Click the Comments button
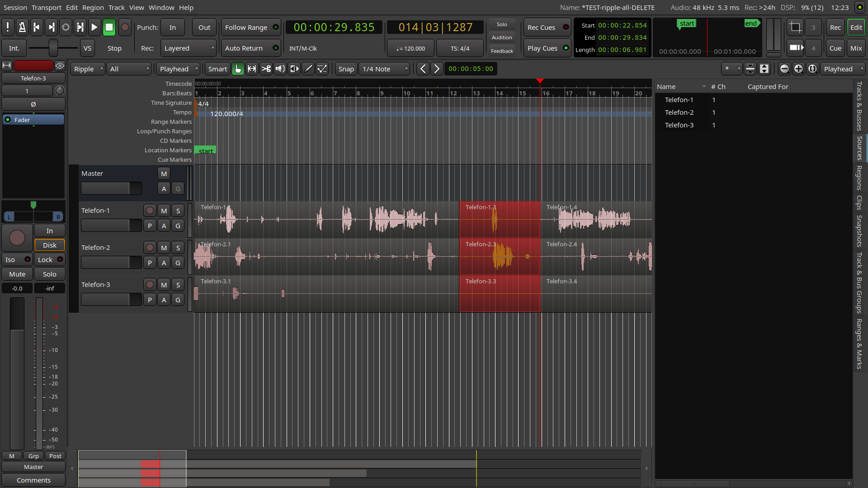Screen dimensions: 868x488 (33, 480)
